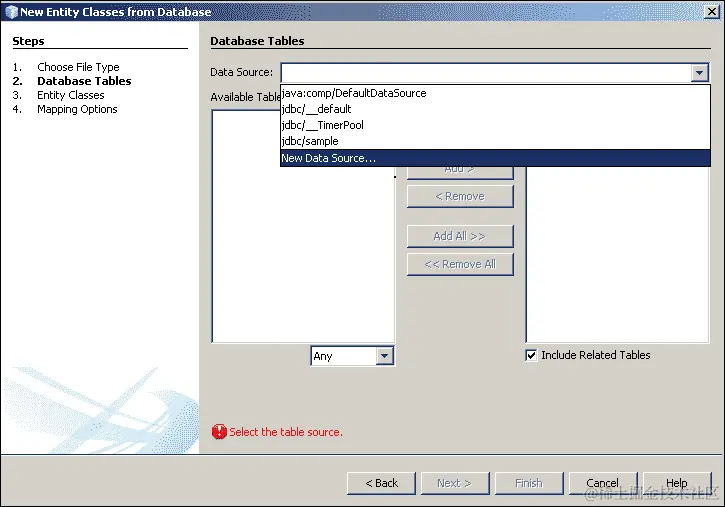Image resolution: width=725 pixels, height=507 pixels.
Task: Click step 4 Mapping Options
Action: (x=77, y=109)
